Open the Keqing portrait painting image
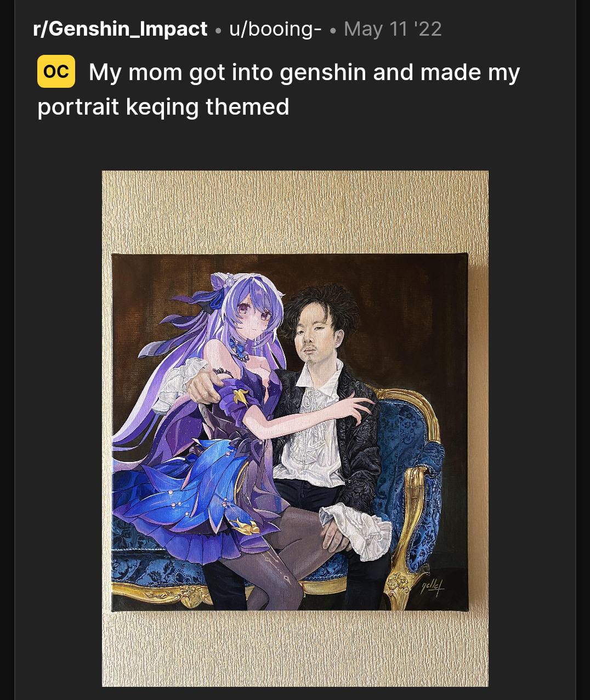Screen dimensions: 590x700 pyautogui.click(x=295, y=428)
